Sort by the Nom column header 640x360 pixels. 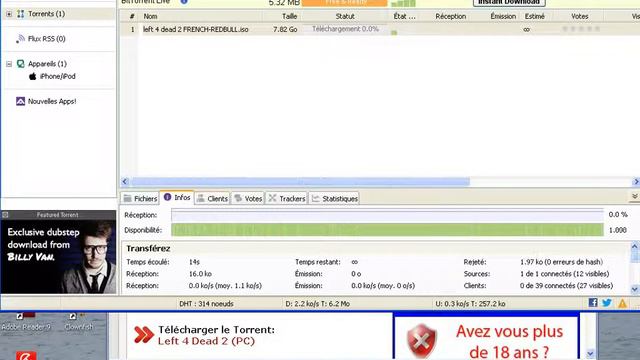pyautogui.click(x=150, y=16)
